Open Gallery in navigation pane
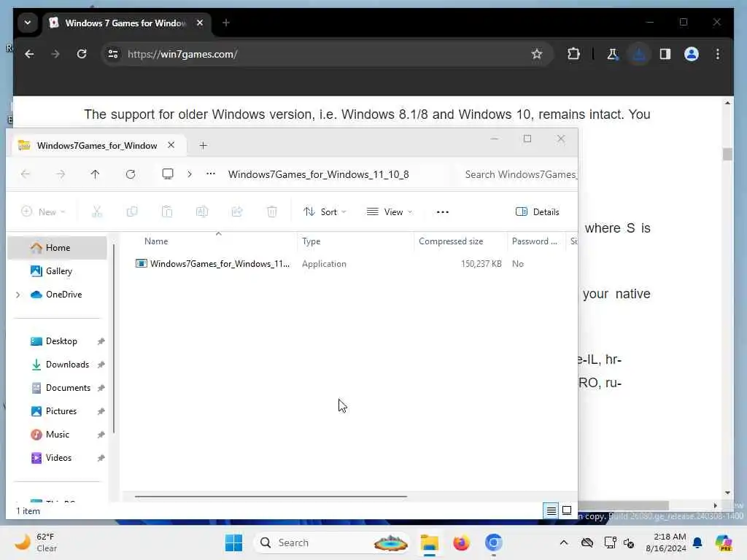 [58, 271]
